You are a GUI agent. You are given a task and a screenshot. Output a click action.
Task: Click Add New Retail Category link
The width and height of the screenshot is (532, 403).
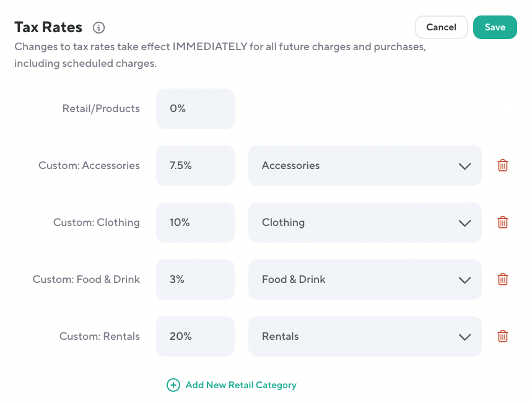241,385
